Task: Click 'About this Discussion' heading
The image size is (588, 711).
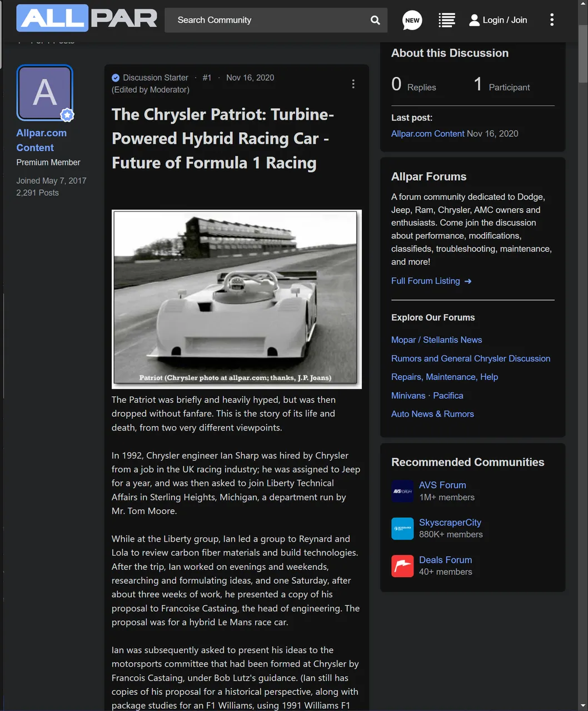Action: coord(450,53)
